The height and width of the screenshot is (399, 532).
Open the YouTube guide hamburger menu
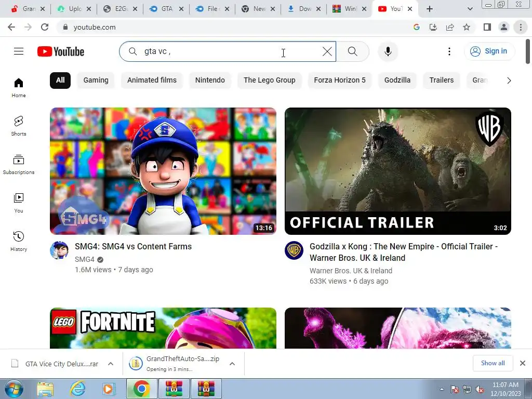19,51
